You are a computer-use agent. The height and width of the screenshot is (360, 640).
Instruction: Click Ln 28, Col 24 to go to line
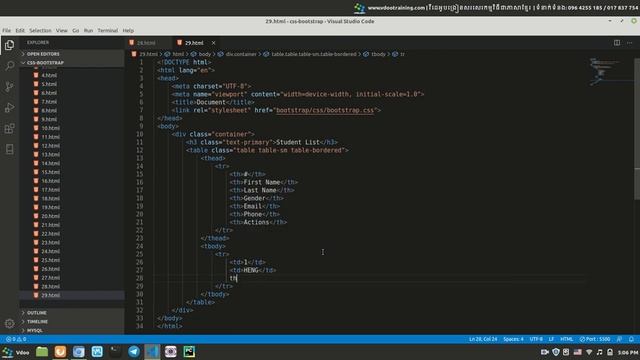tap(483, 339)
